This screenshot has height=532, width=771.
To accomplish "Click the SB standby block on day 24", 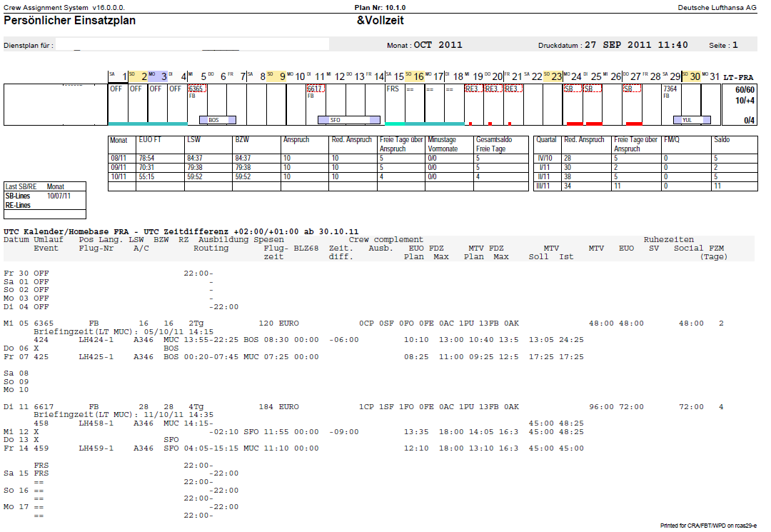I will tap(572, 89).
